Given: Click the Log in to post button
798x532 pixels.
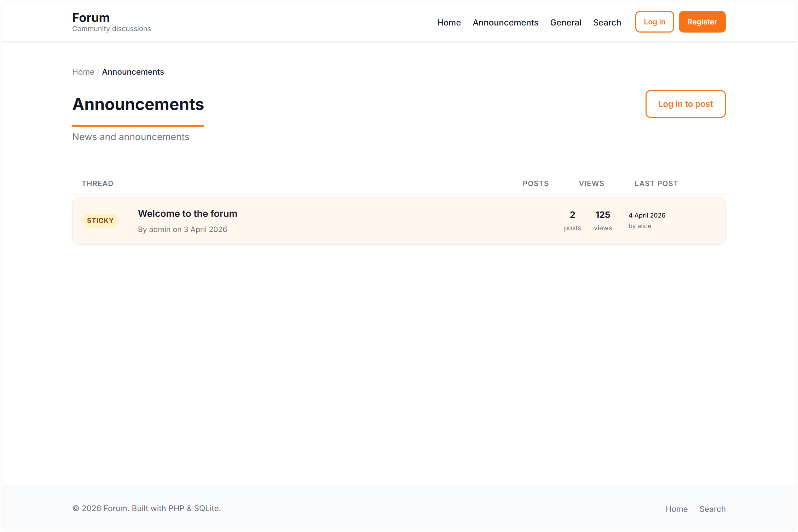Looking at the screenshot, I should [x=685, y=104].
